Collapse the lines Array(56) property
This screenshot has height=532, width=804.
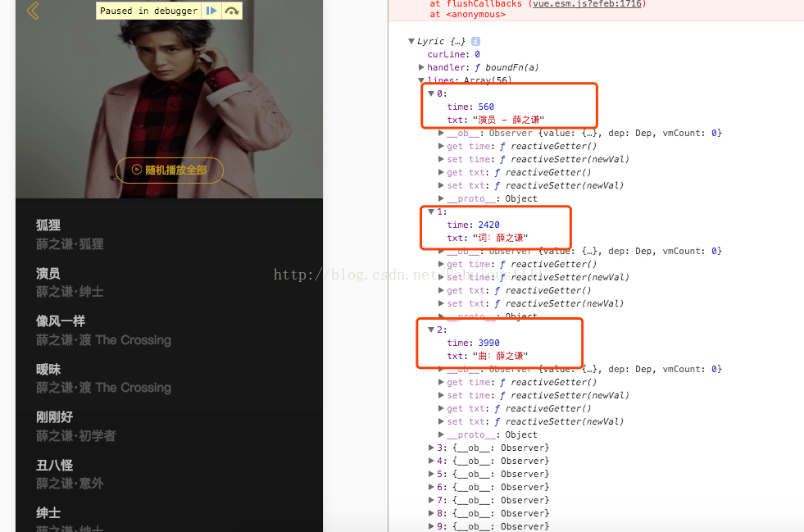click(420, 80)
